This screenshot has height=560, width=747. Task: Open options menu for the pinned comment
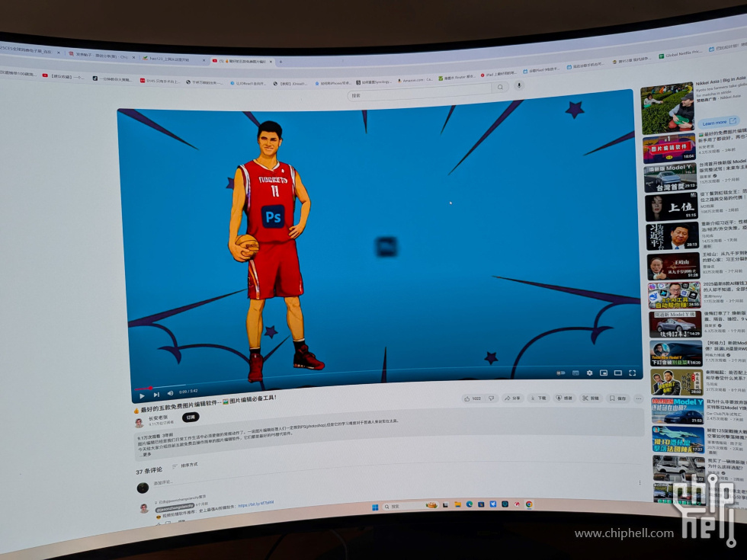tap(640, 482)
